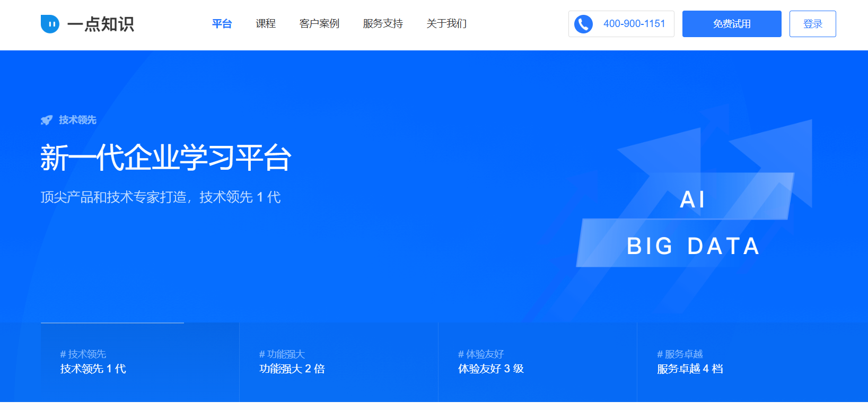
Task: Click the BIG DATA banner graphic
Action: point(692,246)
